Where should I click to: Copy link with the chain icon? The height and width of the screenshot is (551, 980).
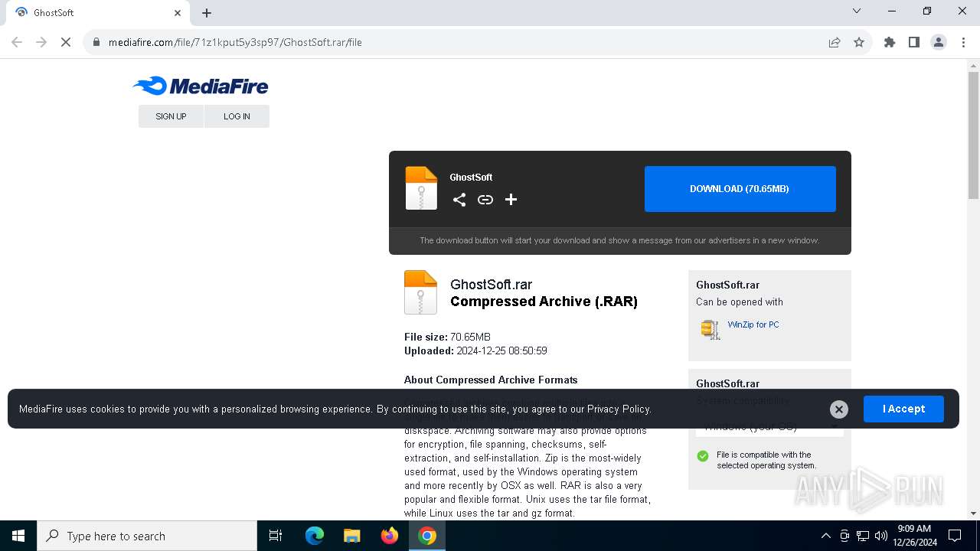(x=485, y=200)
